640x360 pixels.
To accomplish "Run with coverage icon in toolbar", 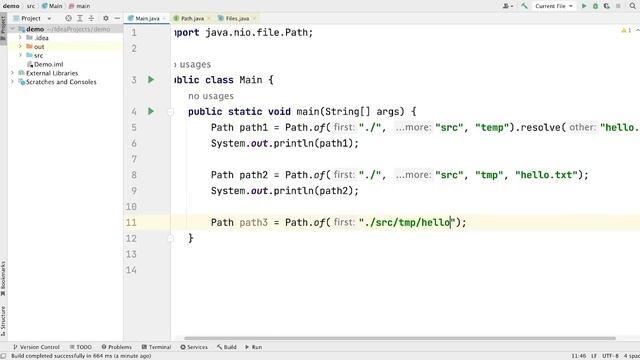I will point(607,6).
